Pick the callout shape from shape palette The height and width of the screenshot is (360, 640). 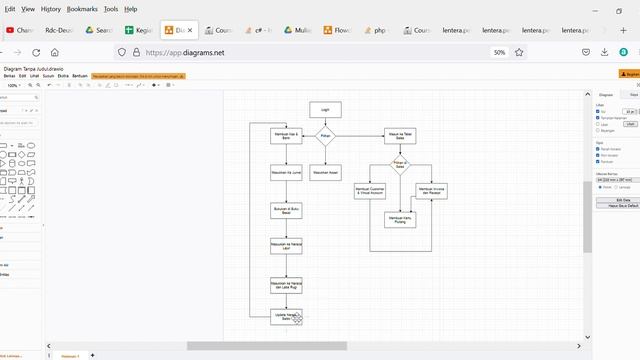(x=12, y=181)
